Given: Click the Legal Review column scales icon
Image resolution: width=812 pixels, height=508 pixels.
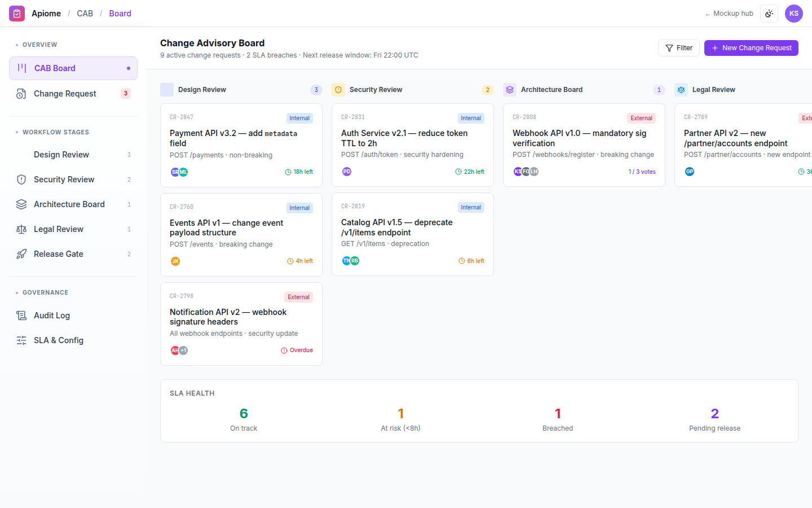Looking at the screenshot, I should [681, 90].
